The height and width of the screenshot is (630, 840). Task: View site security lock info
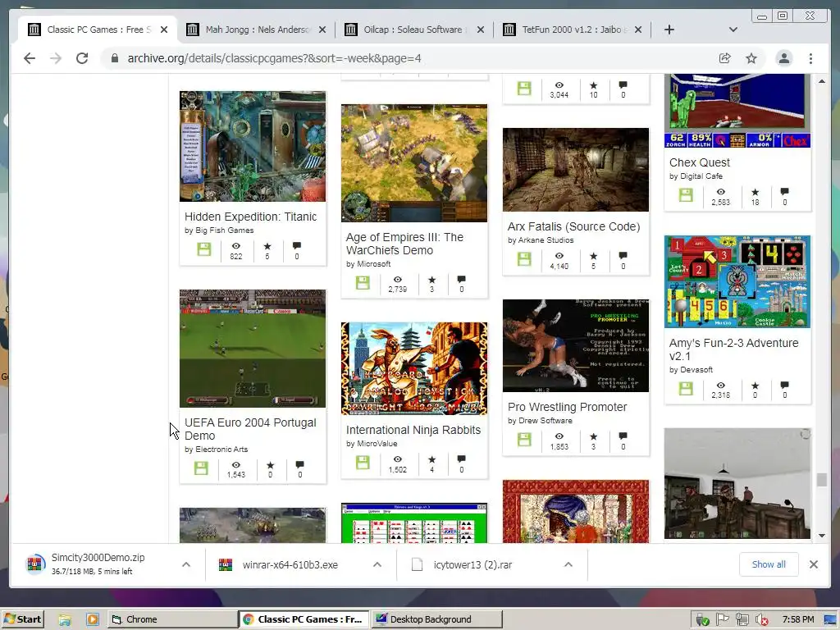[x=115, y=58]
